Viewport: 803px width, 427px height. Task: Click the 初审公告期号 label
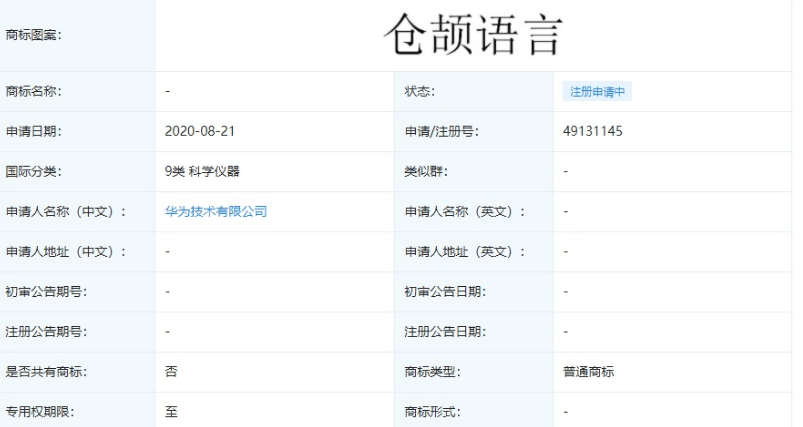[x=46, y=291]
